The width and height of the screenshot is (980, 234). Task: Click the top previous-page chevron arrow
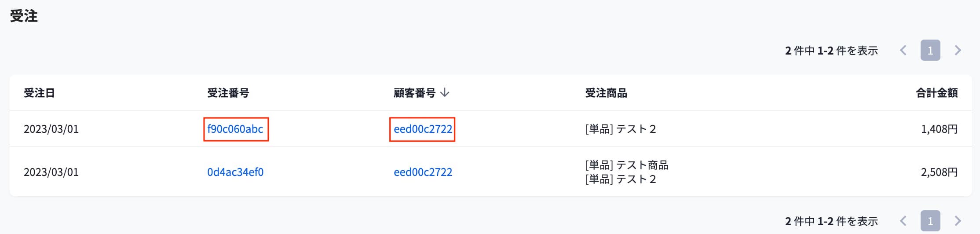pyautogui.click(x=903, y=51)
